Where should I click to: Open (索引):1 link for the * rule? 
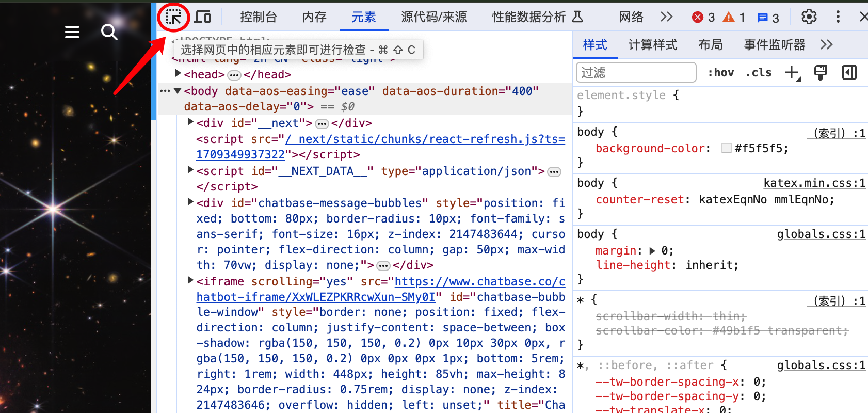click(837, 301)
